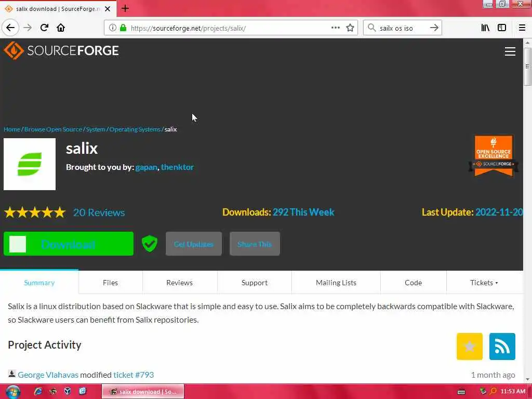The image size is (532, 399).
Task: Select the salix download taskbar window button
Action: 143,392
